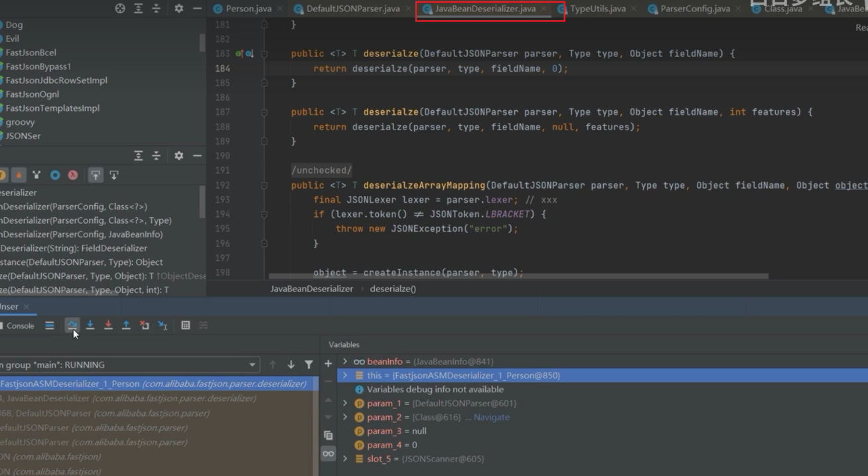Image resolution: width=868 pixels, height=476 pixels.
Task: Click Drop Frame icon in debug toolbar
Action: tap(144, 325)
